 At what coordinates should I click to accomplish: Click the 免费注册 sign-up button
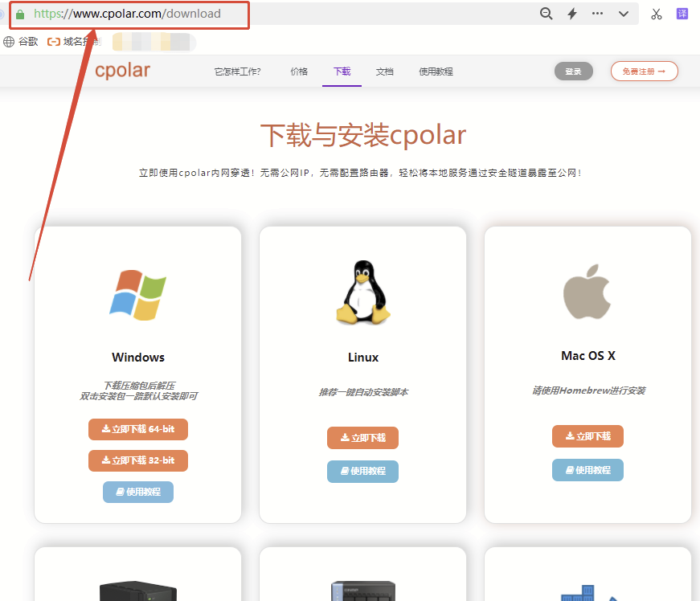pos(644,72)
